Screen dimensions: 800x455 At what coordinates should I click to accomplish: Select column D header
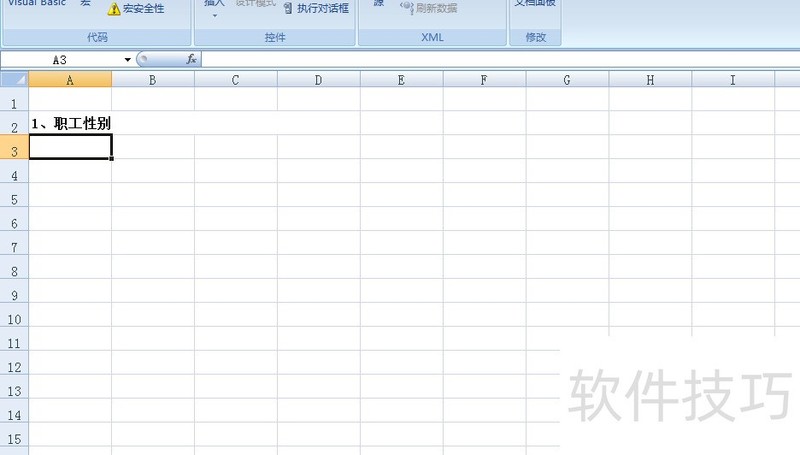pyautogui.click(x=318, y=80)
